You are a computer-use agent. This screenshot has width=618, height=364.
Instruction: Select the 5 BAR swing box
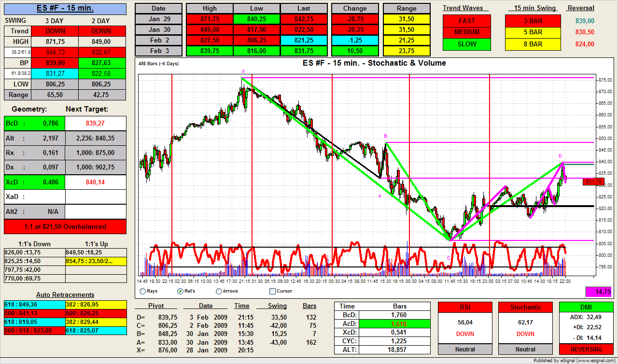click(533, 32)
